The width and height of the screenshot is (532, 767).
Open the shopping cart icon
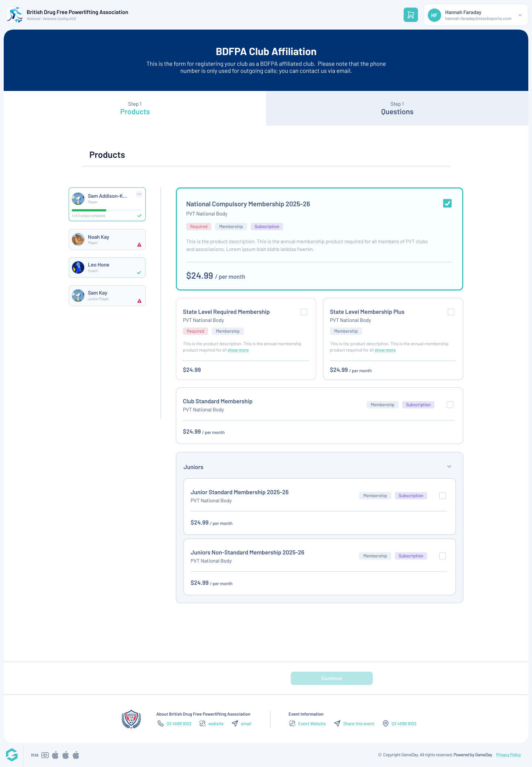click(410, 15)
